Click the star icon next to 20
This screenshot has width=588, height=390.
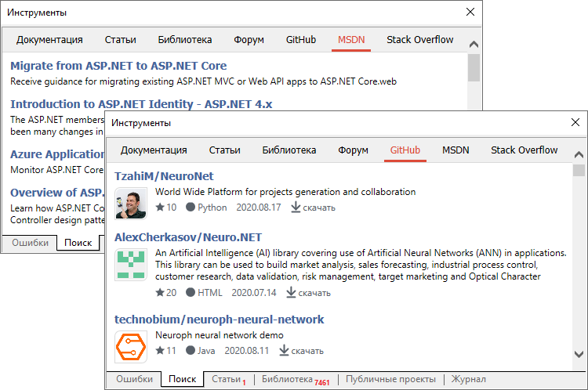pos(160,292)
